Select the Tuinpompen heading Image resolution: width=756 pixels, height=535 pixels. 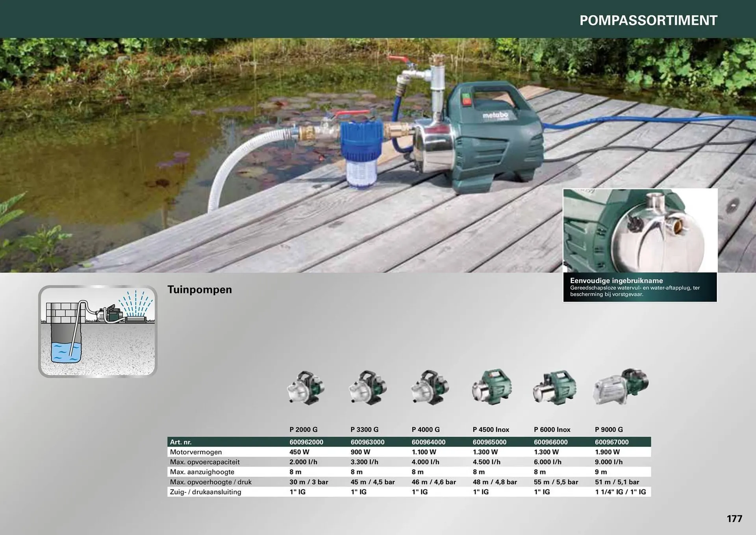[x=200, y=290]
